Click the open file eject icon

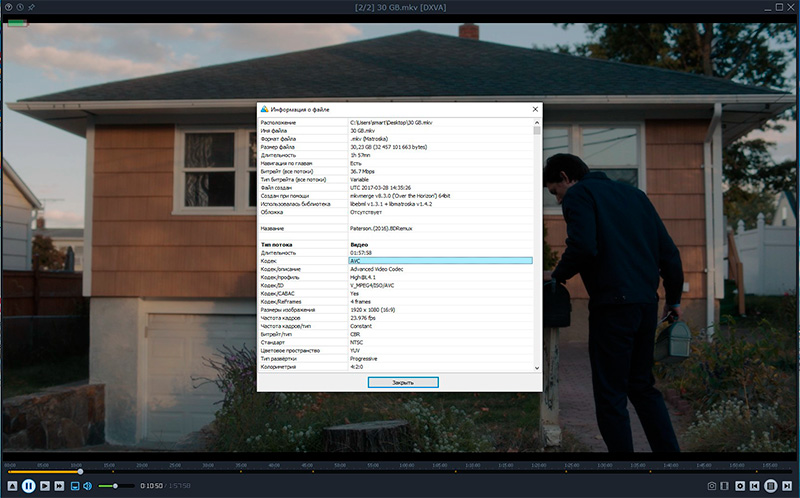point(11,485)
